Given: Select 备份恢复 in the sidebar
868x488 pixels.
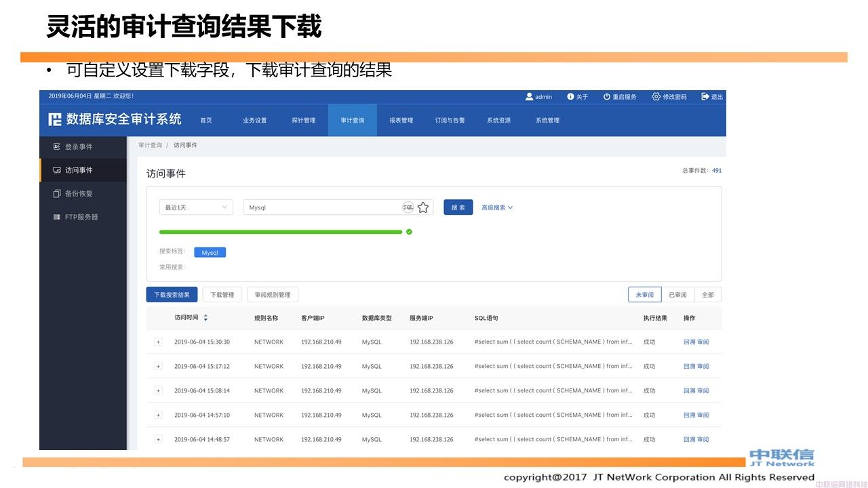Looking at the screenshot, I should pyautogui.click(x=83, y=194).
